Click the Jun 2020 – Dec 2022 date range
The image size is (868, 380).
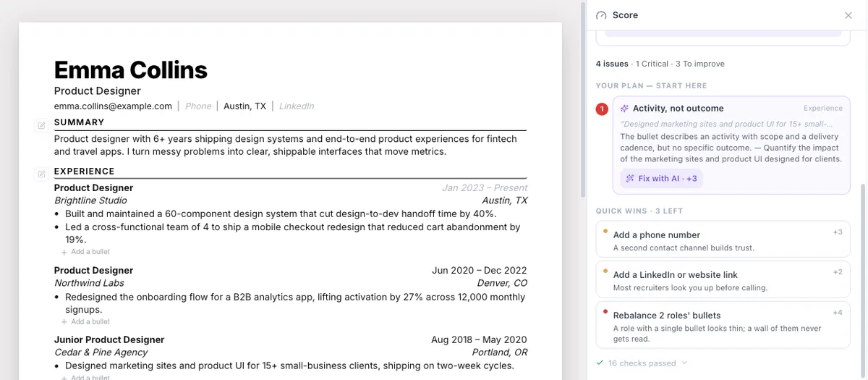(x=480, y=271)
